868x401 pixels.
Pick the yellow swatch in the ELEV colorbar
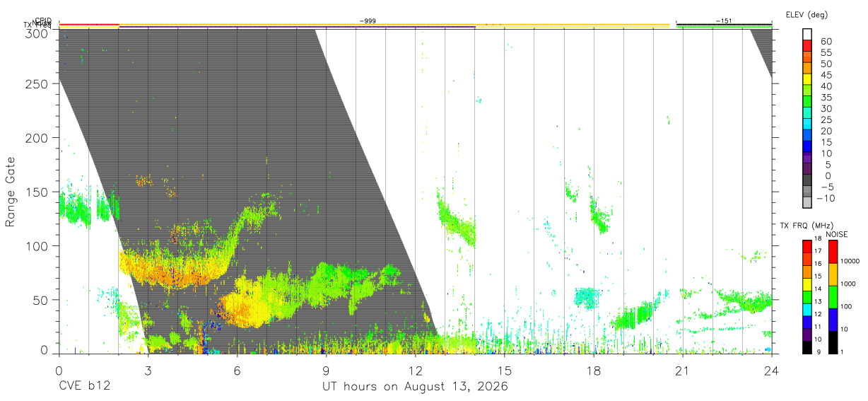[x=807, y=79]
